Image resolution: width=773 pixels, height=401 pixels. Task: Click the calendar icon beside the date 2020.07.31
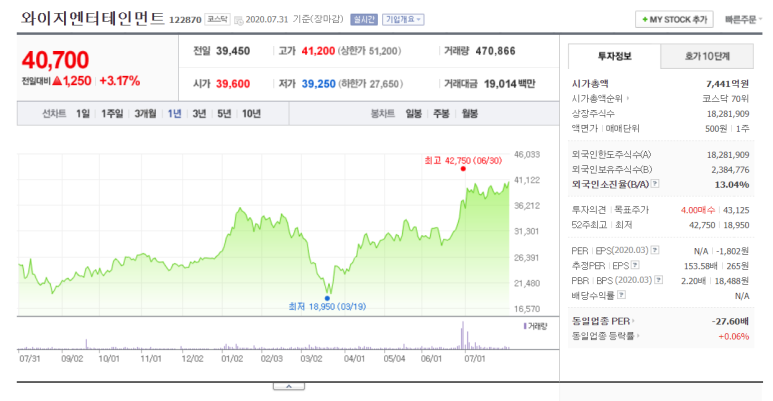point(239,20)
